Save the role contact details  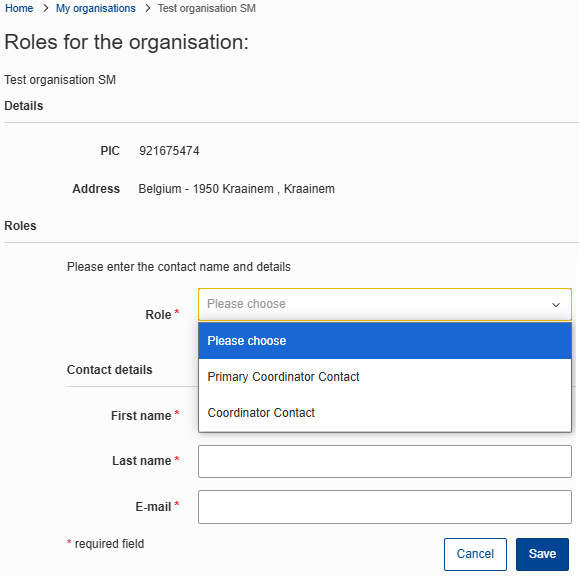(542, 554)
